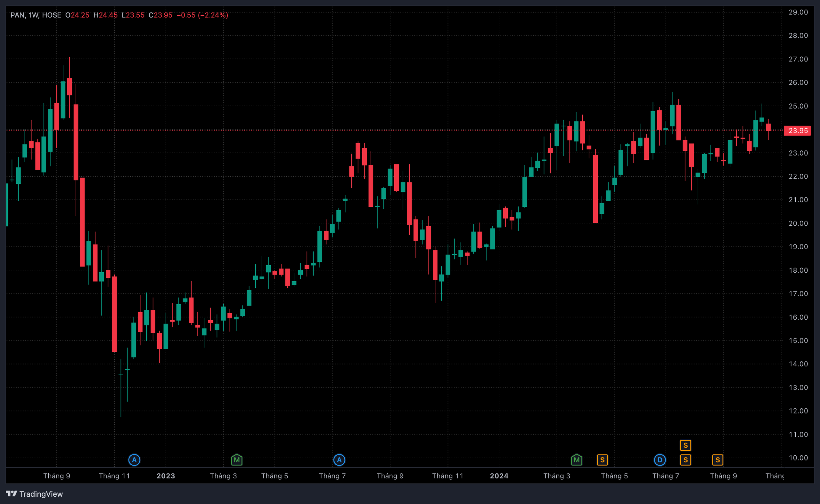Click the Tháng 3 label after 2023
This screenshot has height=504, width=820.
coord(224,476)
